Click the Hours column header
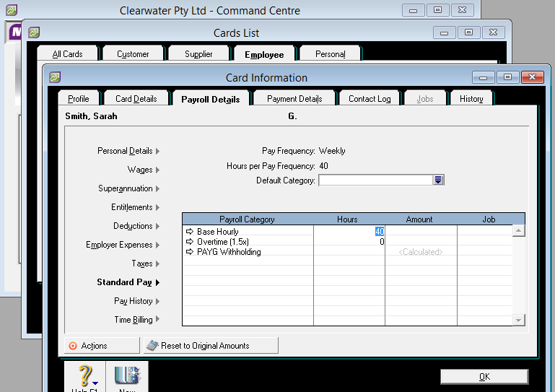 pos(347,219)
